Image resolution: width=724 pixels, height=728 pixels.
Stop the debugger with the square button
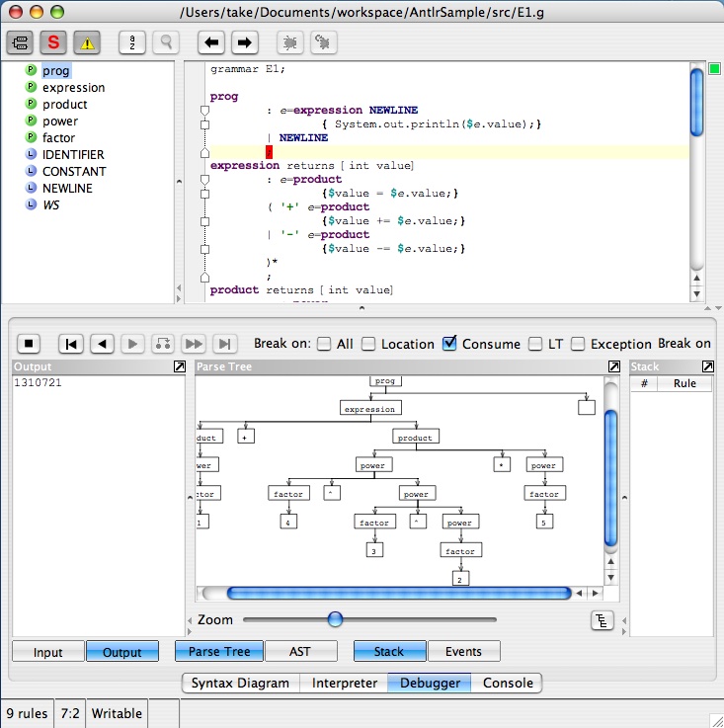tap(30, 344)
